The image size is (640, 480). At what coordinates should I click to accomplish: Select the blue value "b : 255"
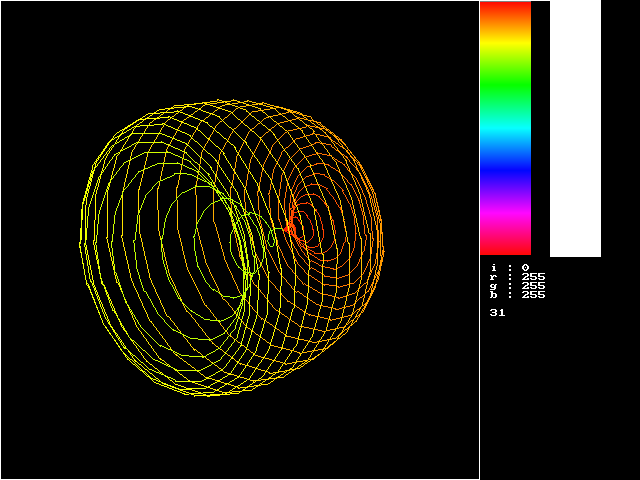click(x=518, y=295)
